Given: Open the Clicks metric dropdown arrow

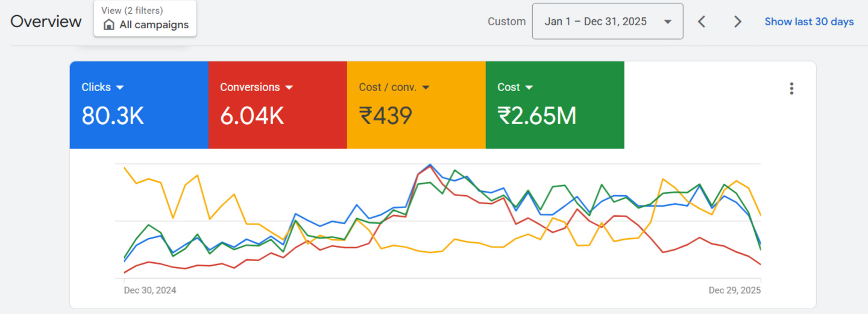Looking at the screenshot, I should pos(120,87).
